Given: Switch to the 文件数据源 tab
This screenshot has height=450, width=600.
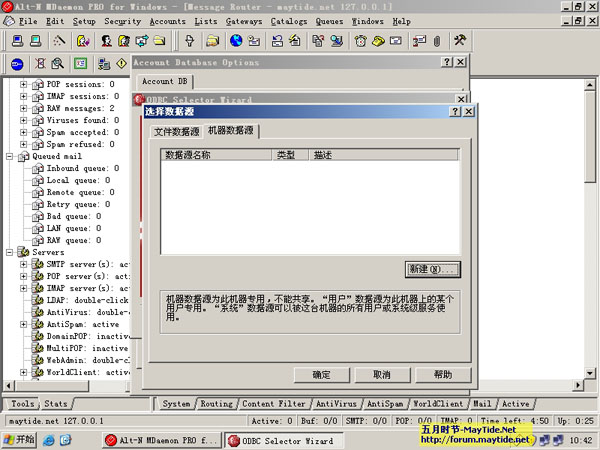Looking at the screenshot, I should click(x=176, y=131).
